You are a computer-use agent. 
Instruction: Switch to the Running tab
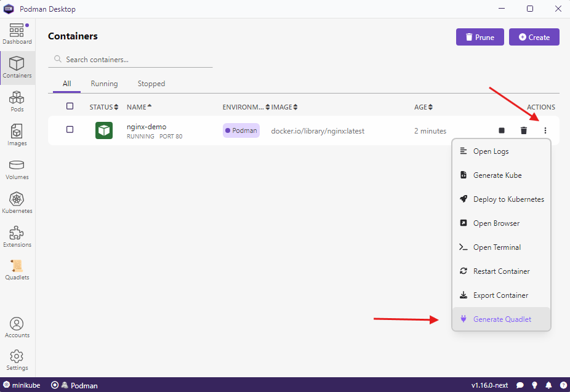104,84
